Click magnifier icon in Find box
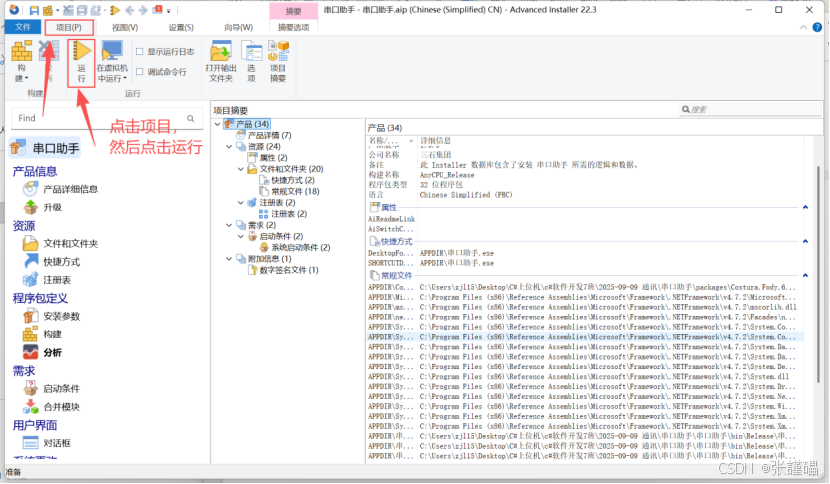This screenshot has width=830, height=484. [191, 118]
